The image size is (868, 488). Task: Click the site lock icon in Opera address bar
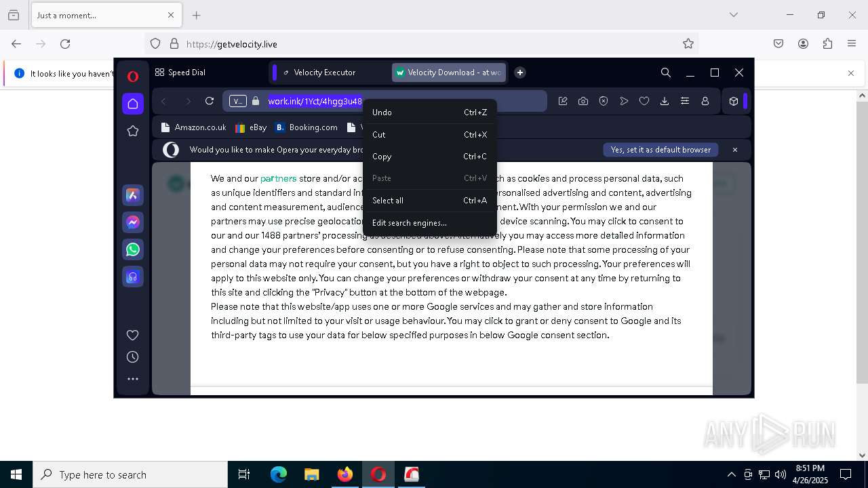(x=256, y=101)
